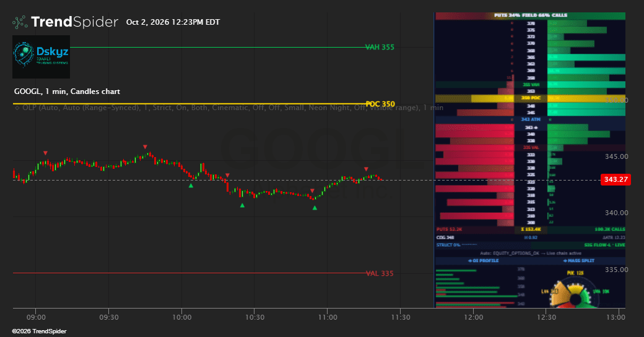Click the Oct 2, 2026 12:23PM EDT timestamp
This screenshot has height=337, width=644.
pos(173,22)
